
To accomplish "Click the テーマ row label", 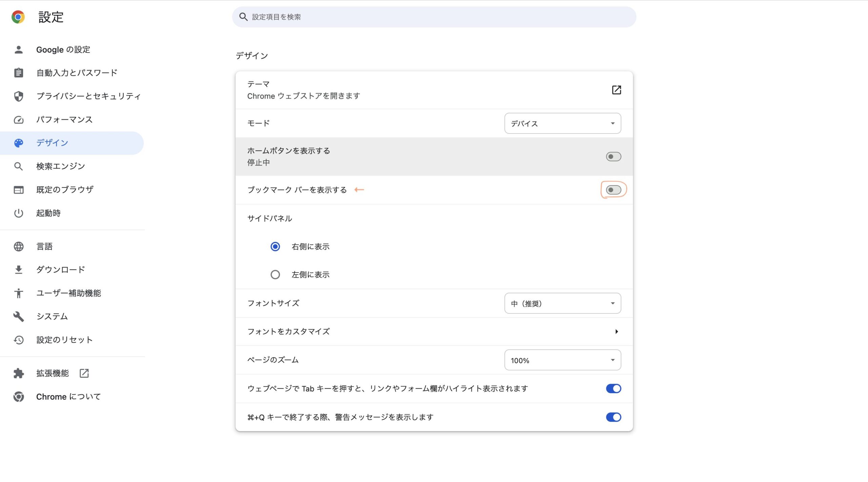I will [x=258, y=84].
